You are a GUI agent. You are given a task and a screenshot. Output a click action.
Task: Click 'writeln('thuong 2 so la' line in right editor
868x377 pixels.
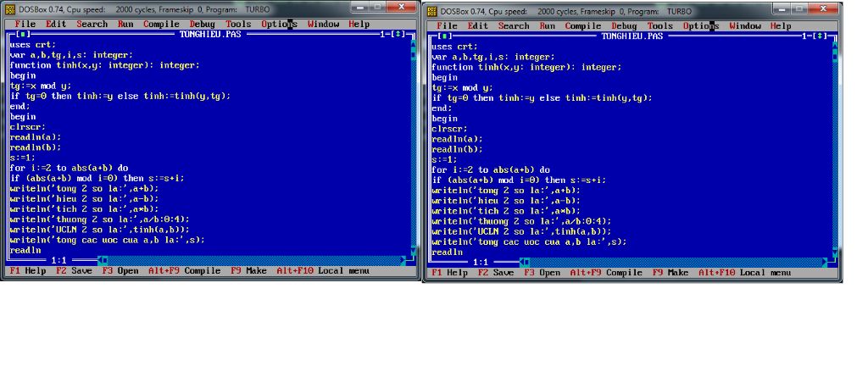point(521,221)
